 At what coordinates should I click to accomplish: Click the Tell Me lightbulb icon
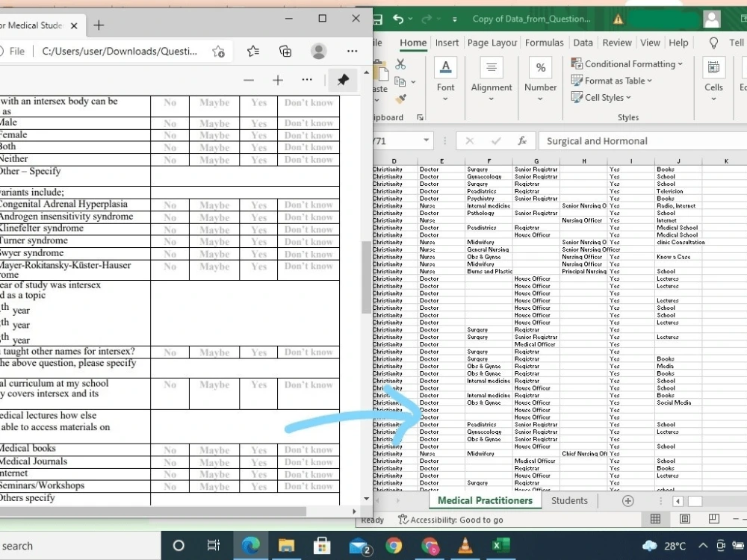713,43
